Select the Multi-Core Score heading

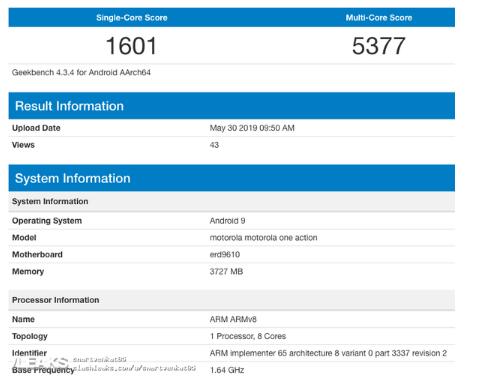379,18
